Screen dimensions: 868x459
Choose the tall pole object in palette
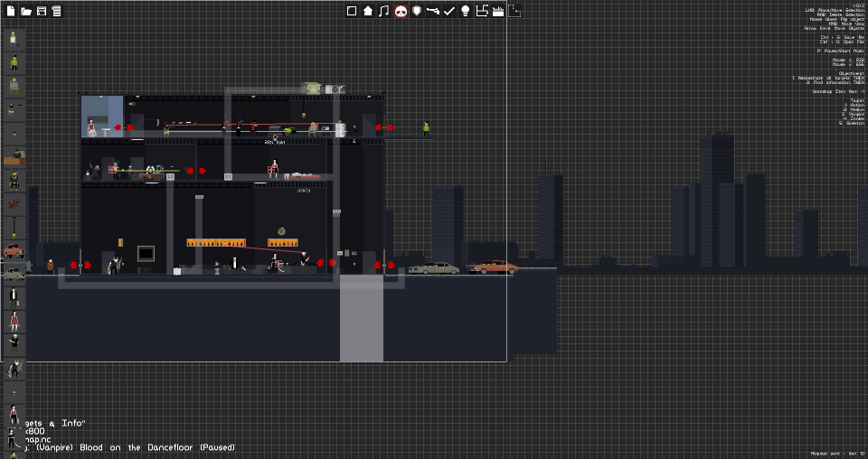point(14,228)
